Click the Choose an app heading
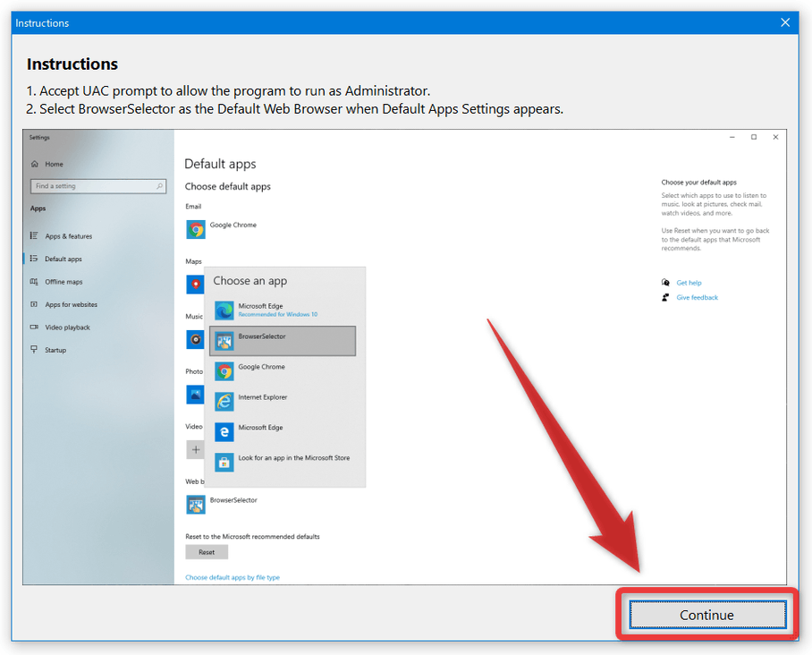Screen dimensions: 812x655 coord(250,281)
